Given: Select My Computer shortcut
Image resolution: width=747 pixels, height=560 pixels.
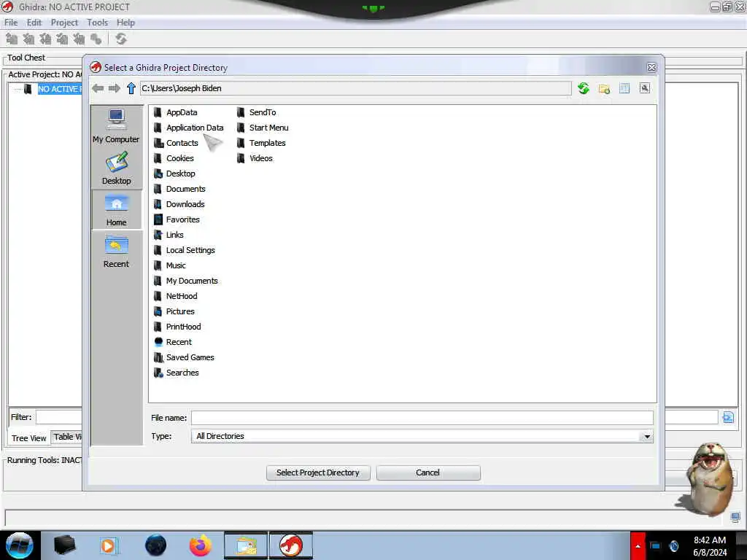Looking at the screenshot, I should [x=116, y=125].
